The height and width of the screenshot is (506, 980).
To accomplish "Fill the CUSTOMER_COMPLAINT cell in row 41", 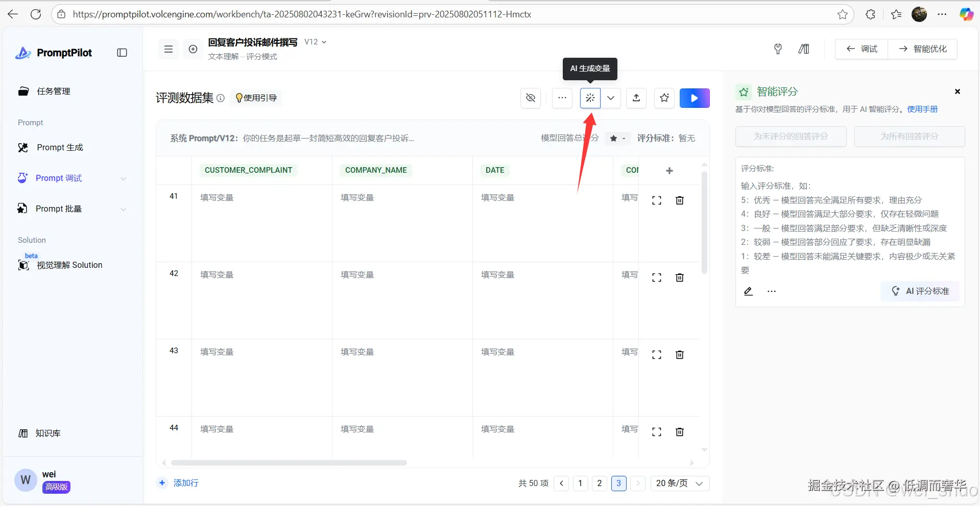I will 262,223.
